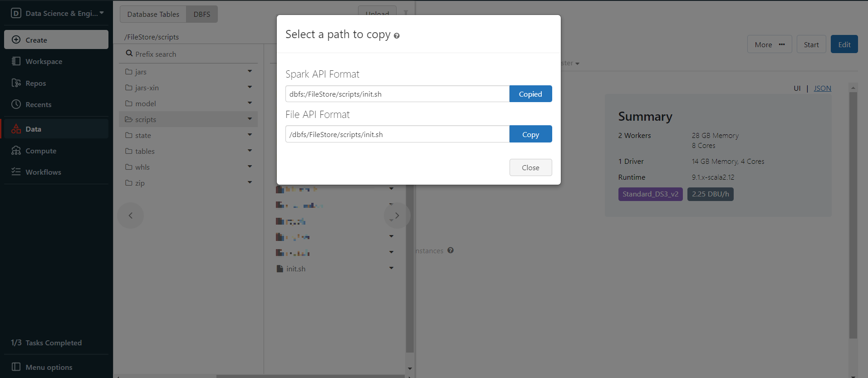The height and width of the screenshot is (378, 868).
Task: Open Workflows in sidebar
Action: click(x=43, y=172)
